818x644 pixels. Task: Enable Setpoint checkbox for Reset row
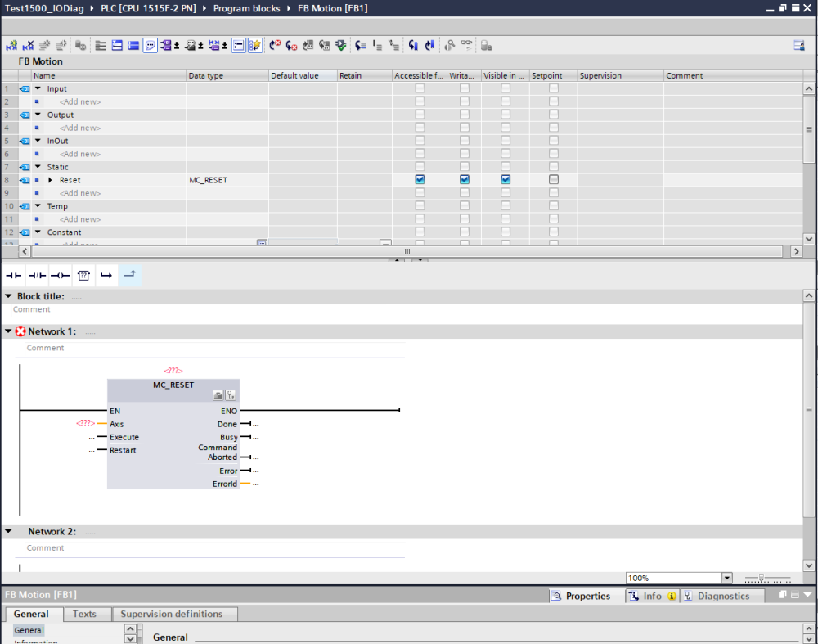pos(554,180)
